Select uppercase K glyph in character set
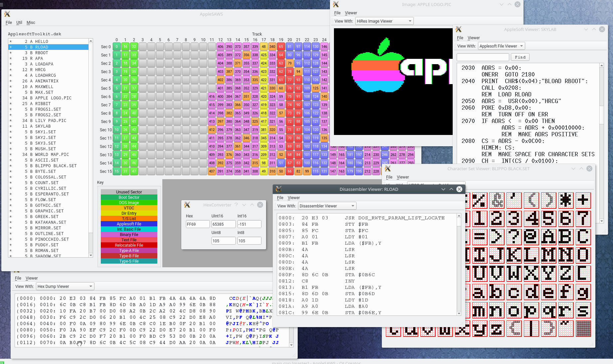The image size is (613, 364). click(x=514, y=255)
